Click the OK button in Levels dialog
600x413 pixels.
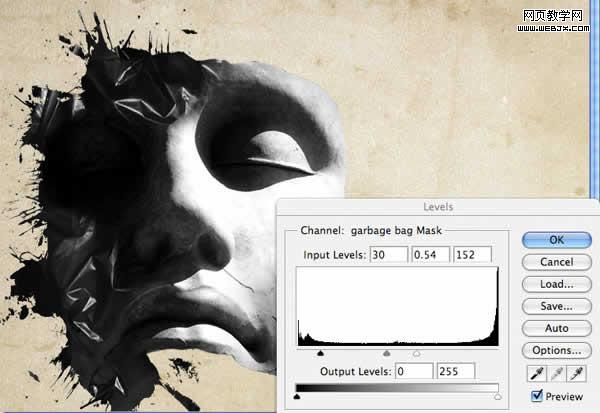click(x=557, y=240)
